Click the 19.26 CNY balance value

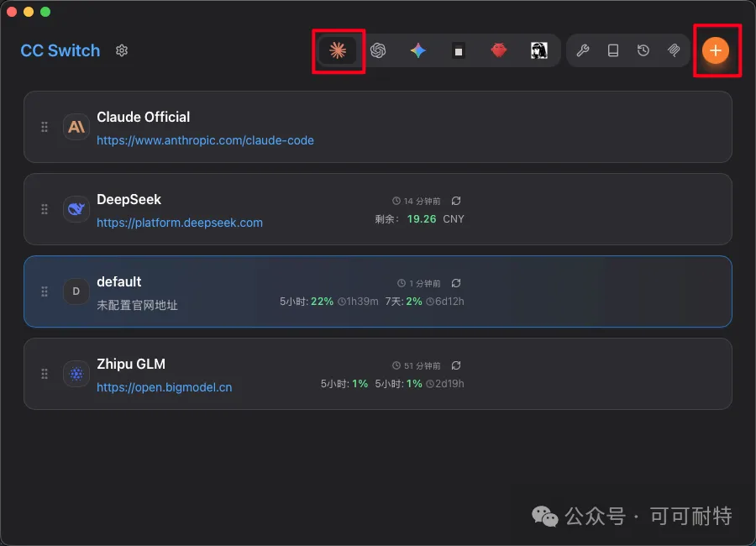click(x=435, y=219)
